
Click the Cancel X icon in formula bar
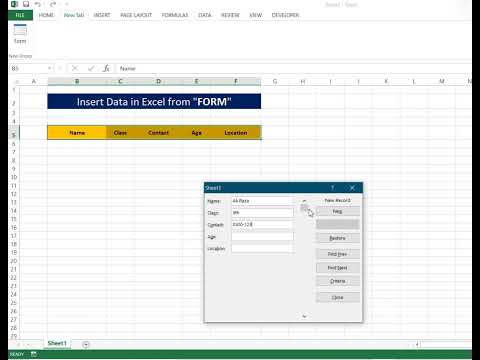[75, 68]
